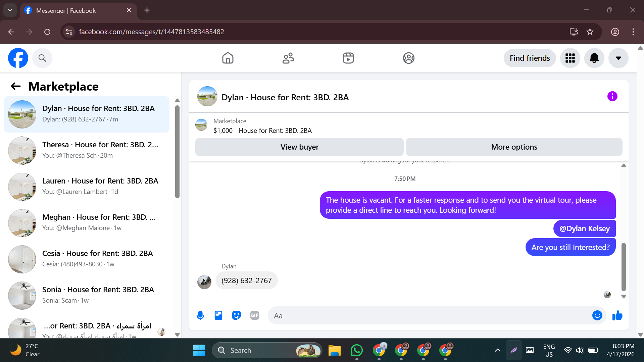644x362 pixels.
Task: Open a new browser tab
Action: [147, 10]
